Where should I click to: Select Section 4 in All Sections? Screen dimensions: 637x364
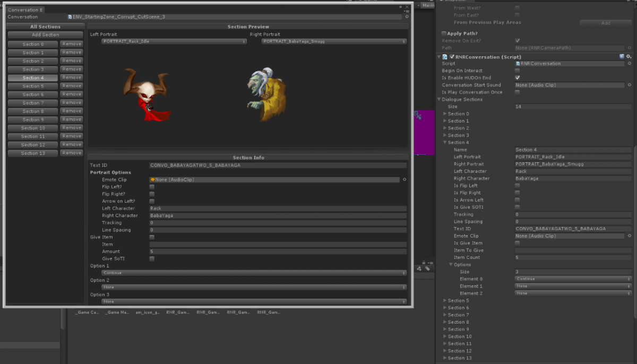pyautogui.click(x=33, y=78)
